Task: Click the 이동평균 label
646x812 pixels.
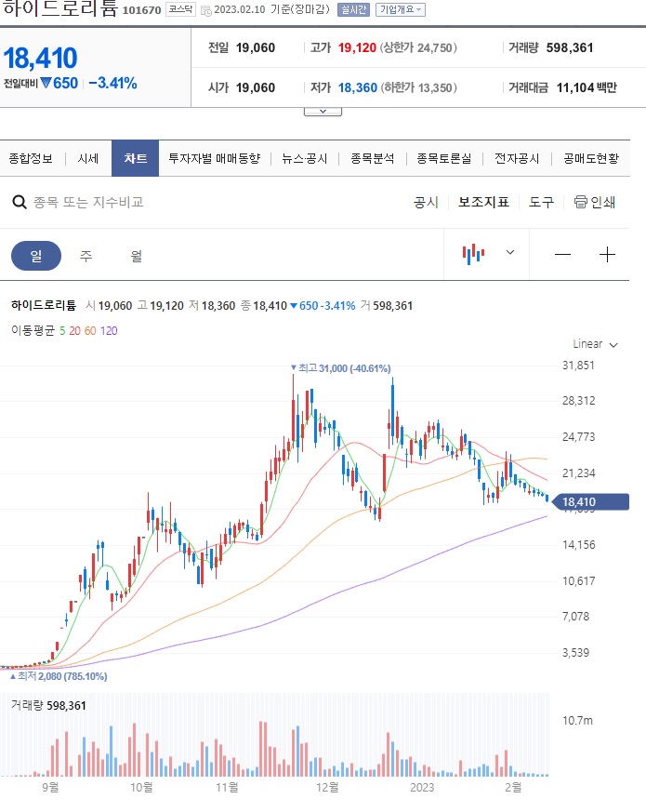Action: [x=33, y=331]
